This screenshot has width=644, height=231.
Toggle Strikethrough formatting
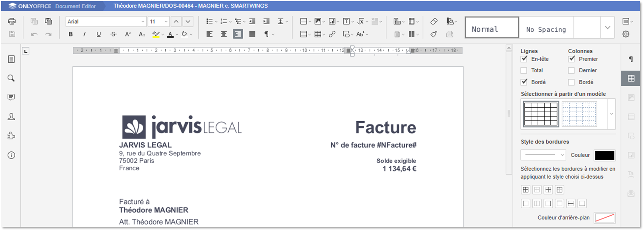pyautogui.click(x=113, y=34)
